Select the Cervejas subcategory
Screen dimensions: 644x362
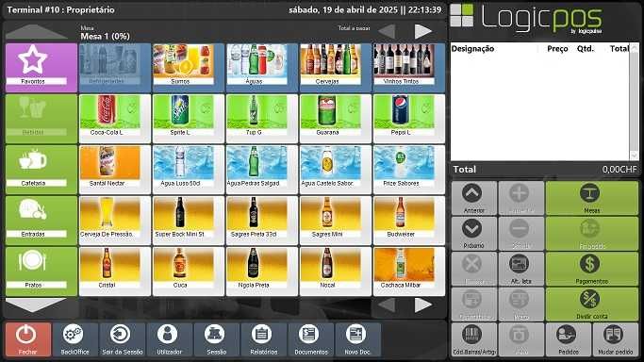[335, 68]
